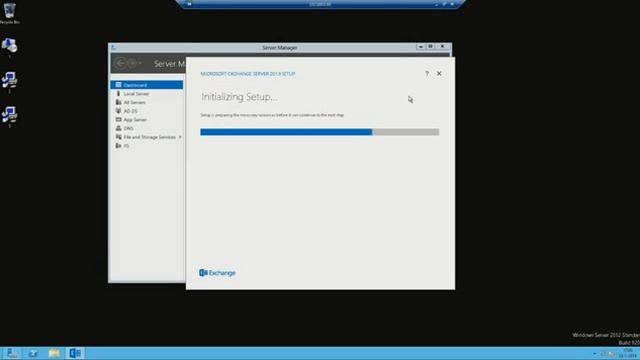Close the Server Manager window
640x360 pixels.
click(x=442, y=47)
